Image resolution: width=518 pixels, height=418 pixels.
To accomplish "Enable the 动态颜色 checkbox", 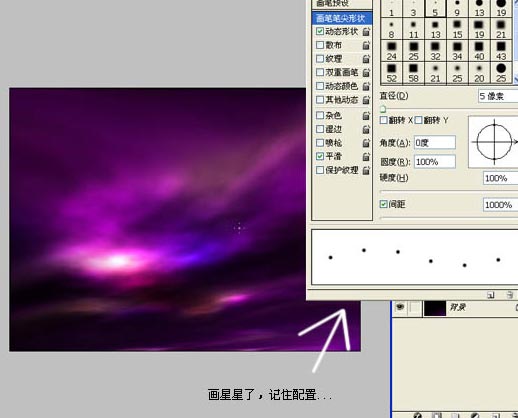I will (x=320, y=86).
